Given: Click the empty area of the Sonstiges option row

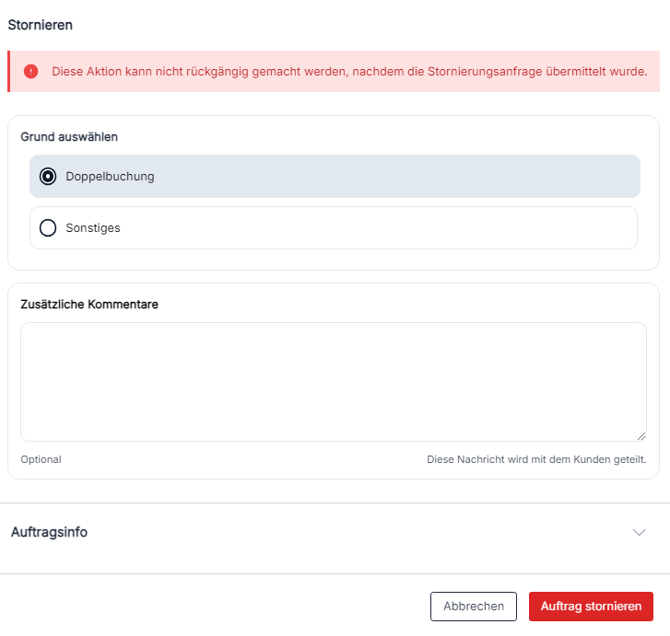Looking at the screenshot, I should pyautogui.click(x=376, y=228).
